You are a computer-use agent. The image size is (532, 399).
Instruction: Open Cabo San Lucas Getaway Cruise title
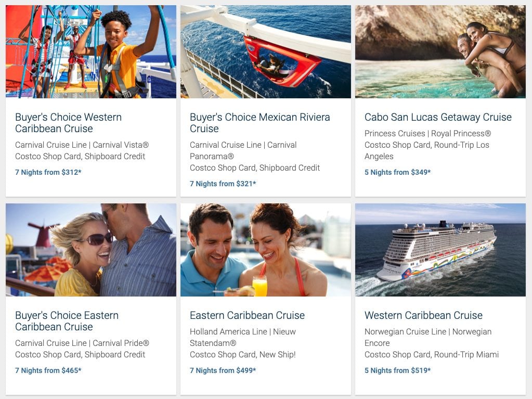click(x=438, y=117)
